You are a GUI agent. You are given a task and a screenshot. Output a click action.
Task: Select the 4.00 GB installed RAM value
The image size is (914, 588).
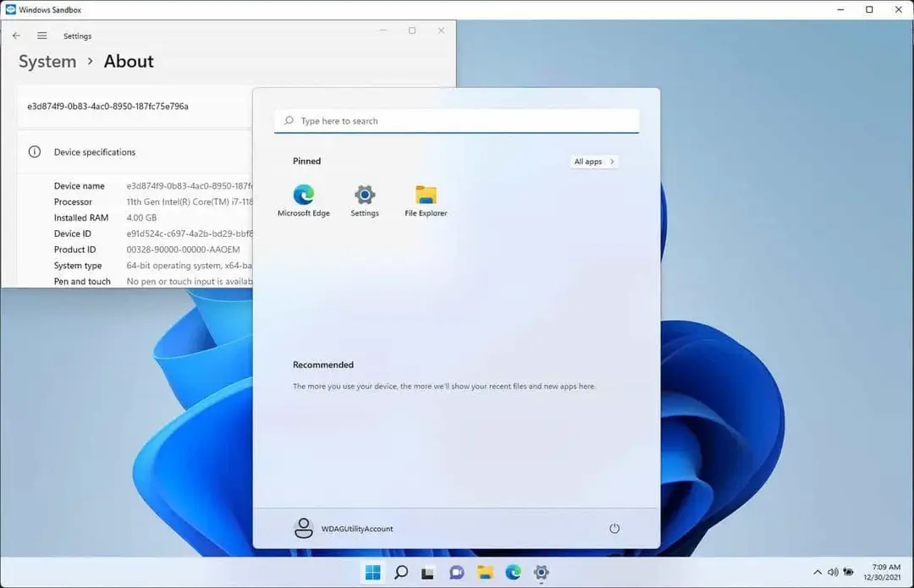pyautogui.click(x=141, y=217)
